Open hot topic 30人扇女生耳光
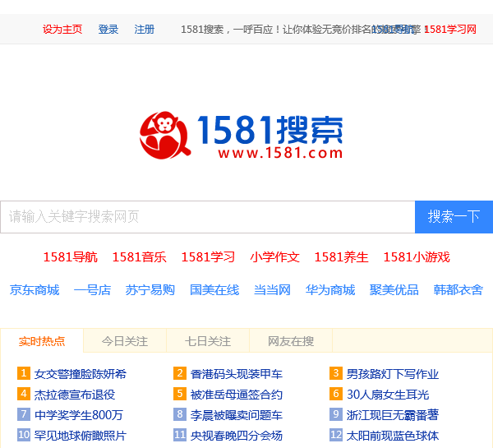 pos(388,395)
